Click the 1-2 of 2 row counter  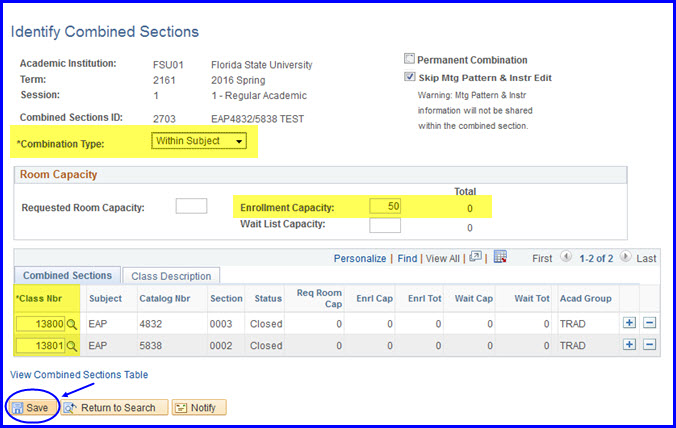[596, 259]
